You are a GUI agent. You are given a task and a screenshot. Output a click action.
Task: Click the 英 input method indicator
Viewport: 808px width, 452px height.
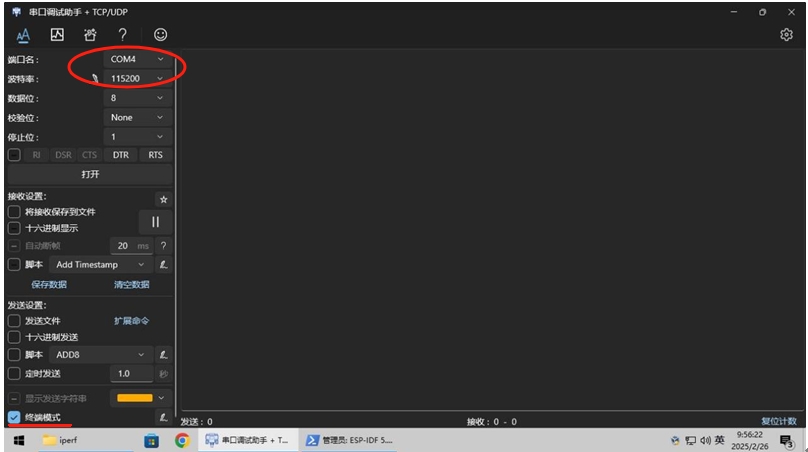pyautogui.click(x=719, y=440)
